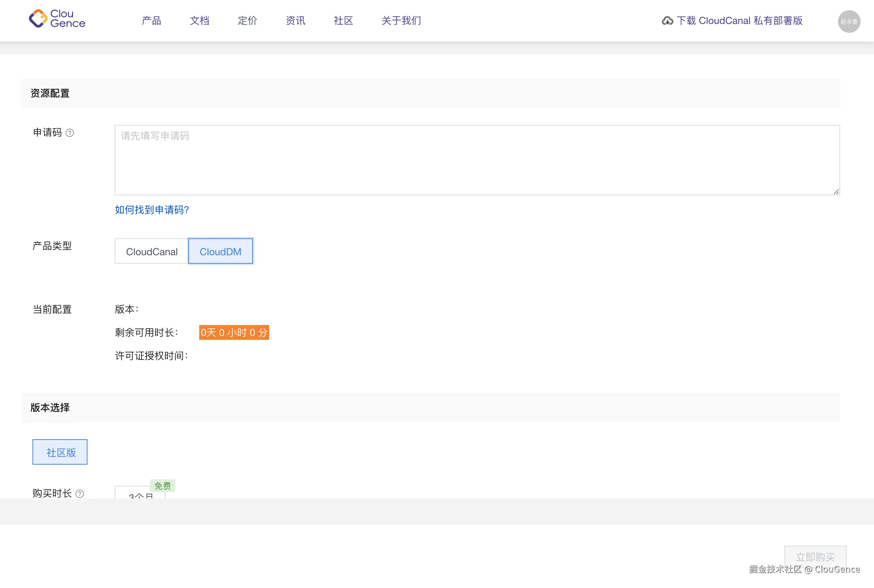This screenshot has height=588, width=874.
Task: Go to the 定价 page
Action: [248, 21]
